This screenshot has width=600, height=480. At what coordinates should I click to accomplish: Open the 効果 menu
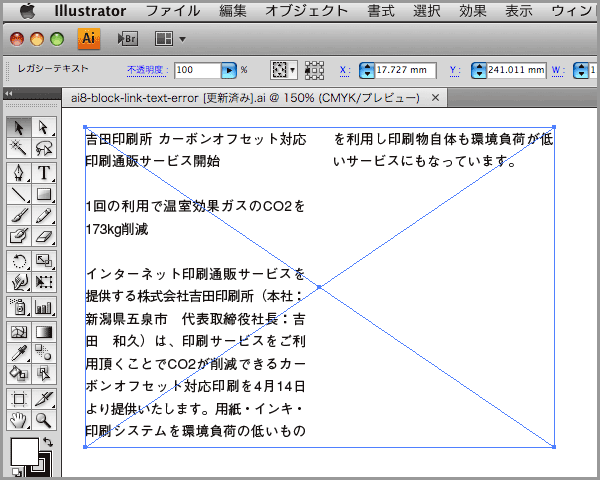coord(472,11)
